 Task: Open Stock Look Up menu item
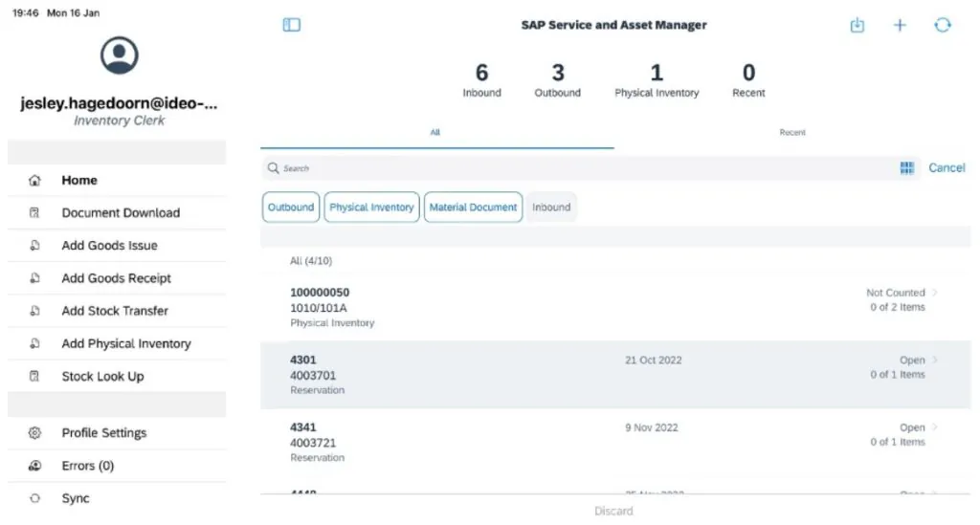click(117, 376)
